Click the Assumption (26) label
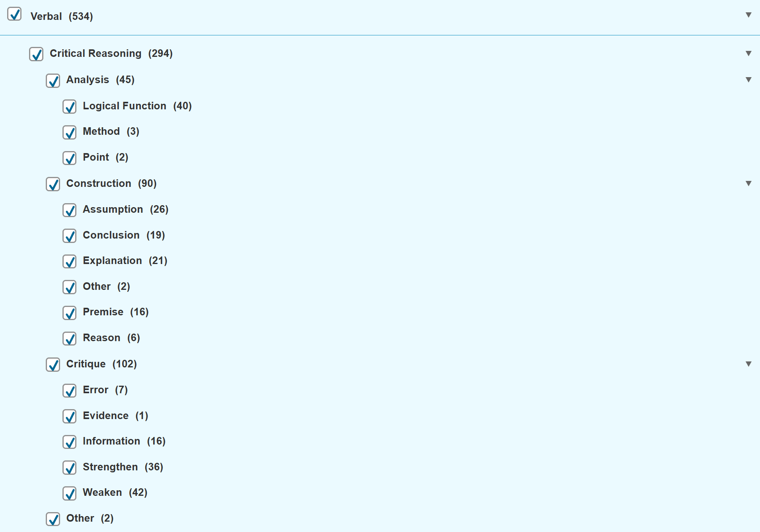This screenshot has width=760, height=532. tap(126, 209)
